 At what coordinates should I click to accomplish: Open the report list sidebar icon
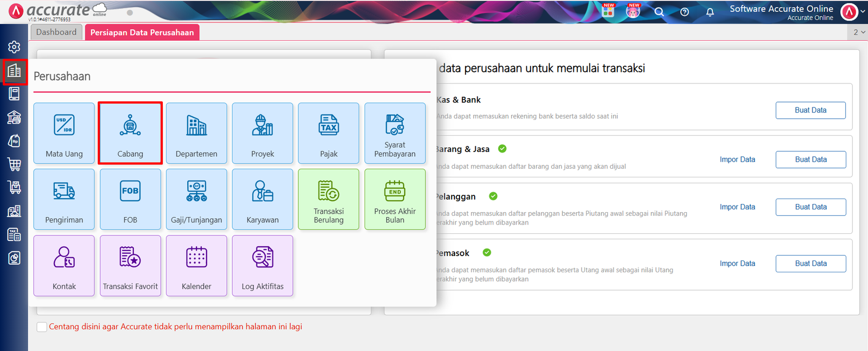click(x=14, y=234)
